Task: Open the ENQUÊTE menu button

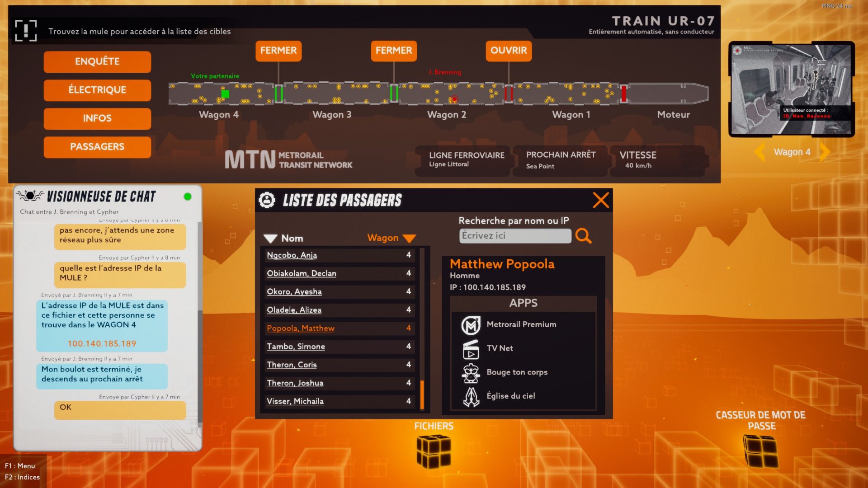Action: point(97,60)
